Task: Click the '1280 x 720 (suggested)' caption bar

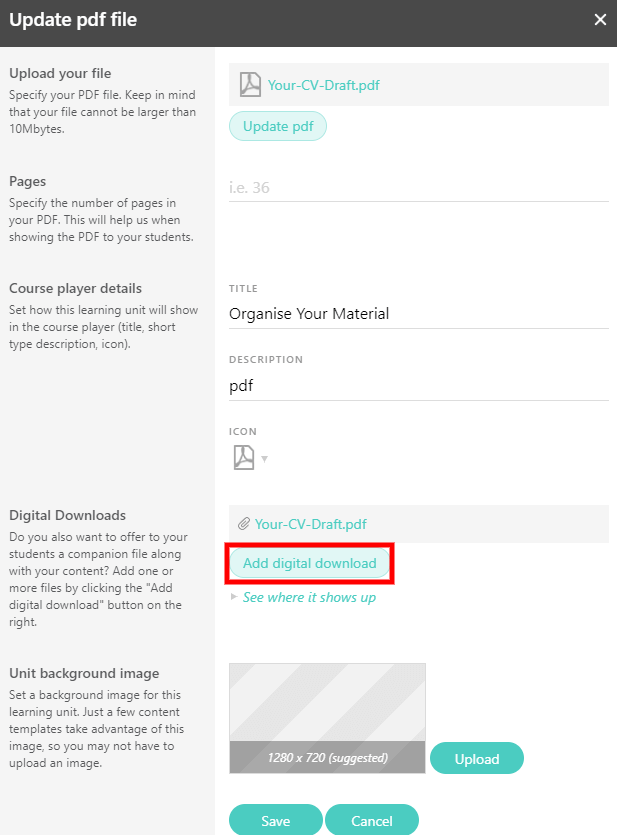Action: (327, 757)
